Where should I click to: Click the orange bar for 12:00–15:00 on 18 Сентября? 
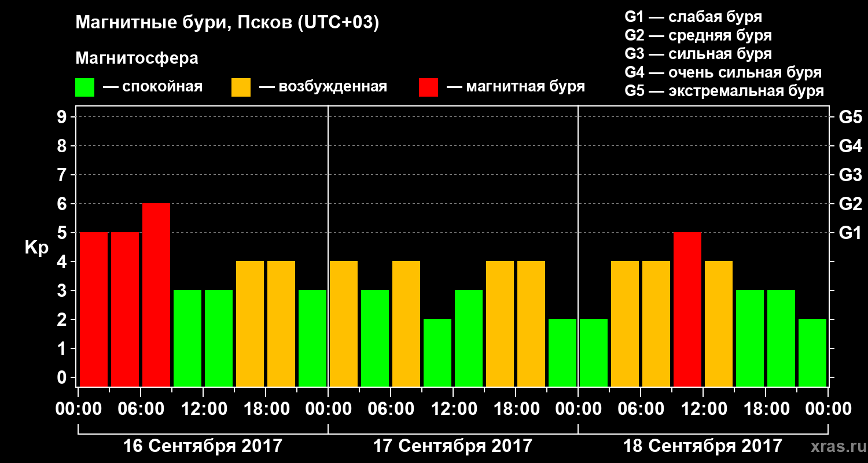719,324
